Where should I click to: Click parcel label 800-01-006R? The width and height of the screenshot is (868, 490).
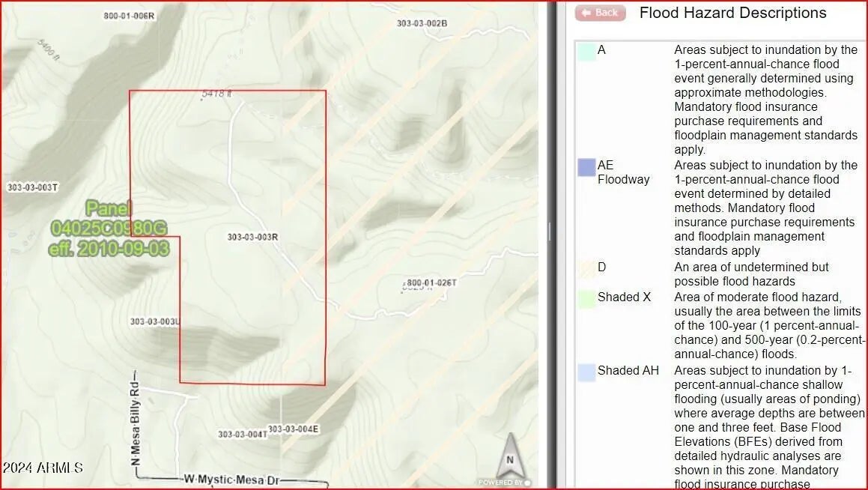(129, 16)
